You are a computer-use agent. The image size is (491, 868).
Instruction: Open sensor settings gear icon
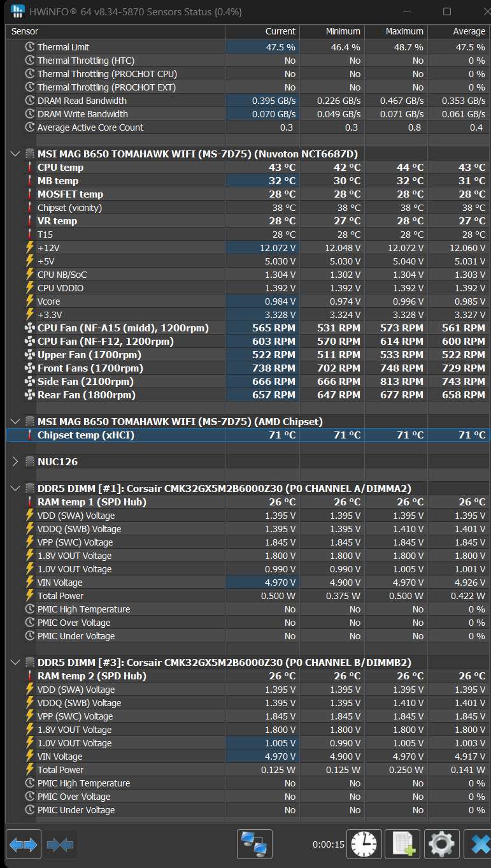[441, 844]
